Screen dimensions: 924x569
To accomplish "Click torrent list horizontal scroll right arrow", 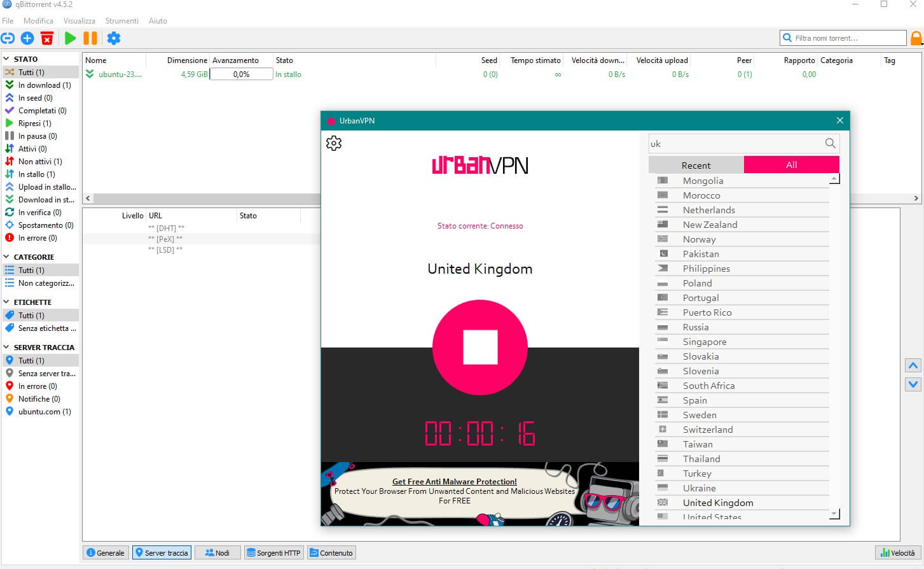I will point(916,198).
